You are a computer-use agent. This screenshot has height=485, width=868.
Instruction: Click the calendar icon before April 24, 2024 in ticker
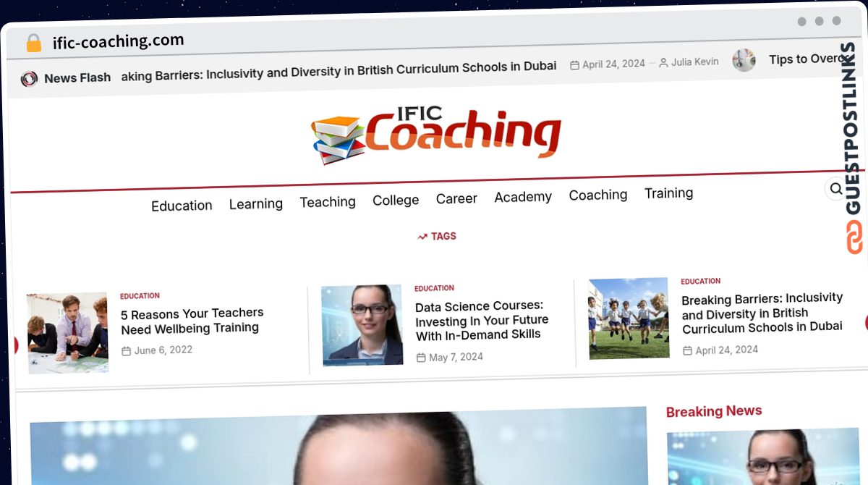pyautogui.click(x=574, y=65)
